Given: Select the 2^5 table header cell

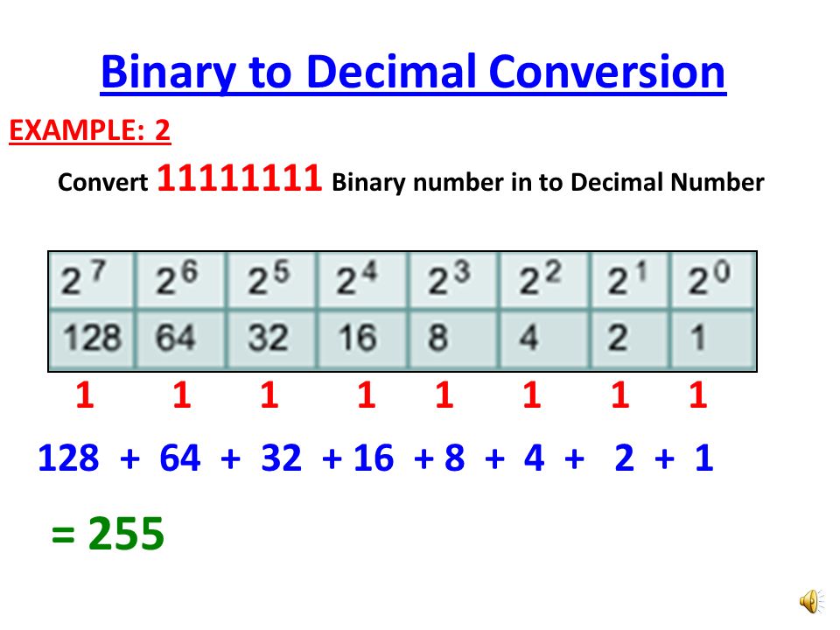Looking at the screenshot, I should (x=271, y=280).
